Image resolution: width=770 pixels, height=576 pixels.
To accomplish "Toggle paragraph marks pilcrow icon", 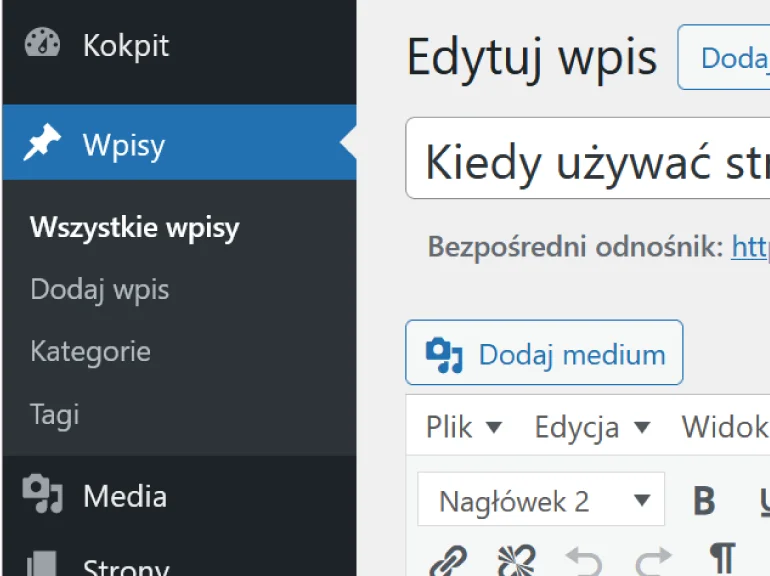I will [722, 559].
